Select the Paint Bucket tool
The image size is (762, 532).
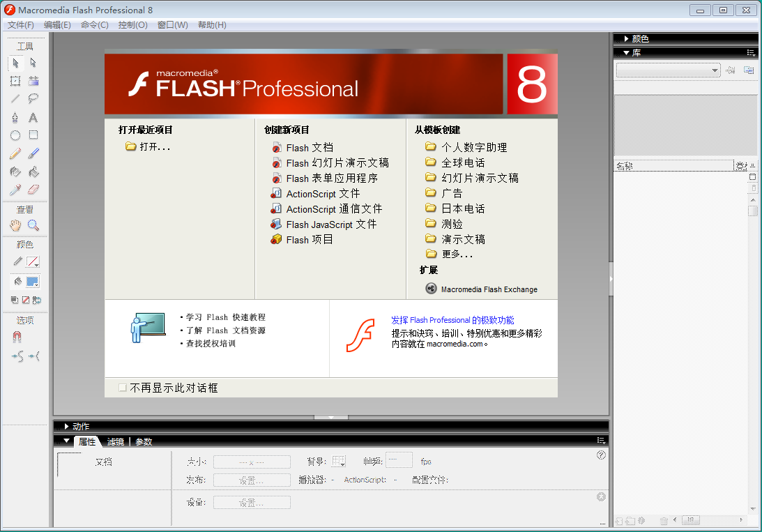point(33,172)
